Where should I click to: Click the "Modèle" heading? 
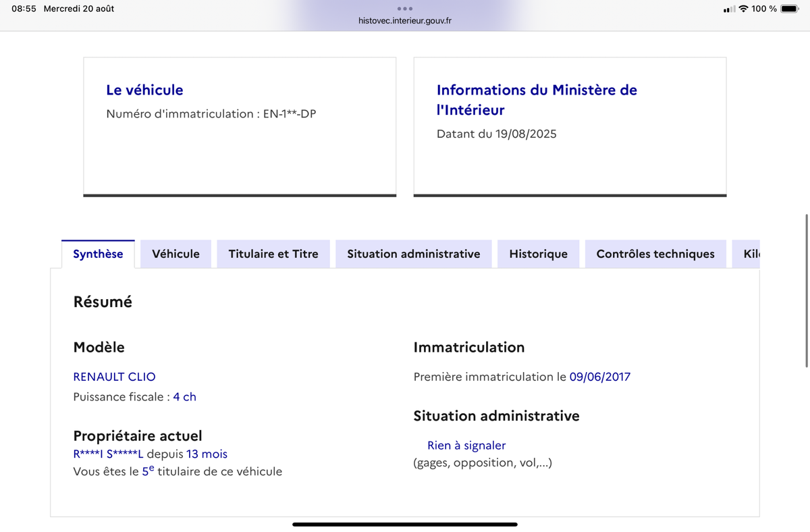99,347
